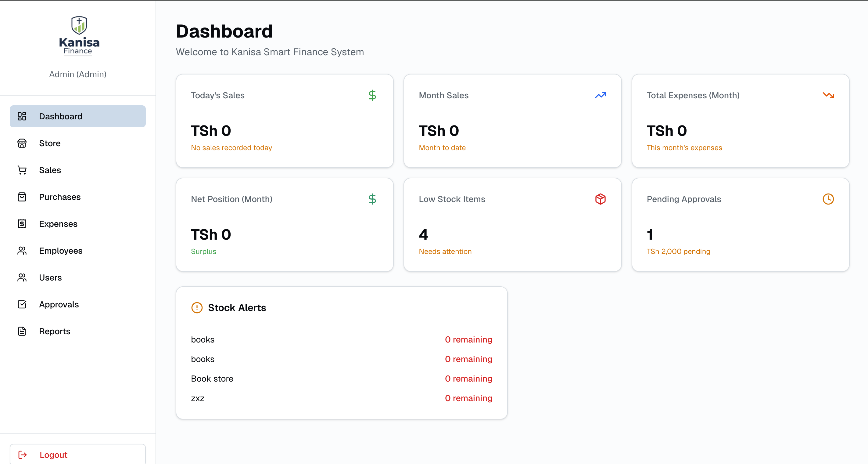The height and width of the screenshot is (464, 868).
Task: Click the clock icon in Pending Approvals card
Action: tap(828, 199)
